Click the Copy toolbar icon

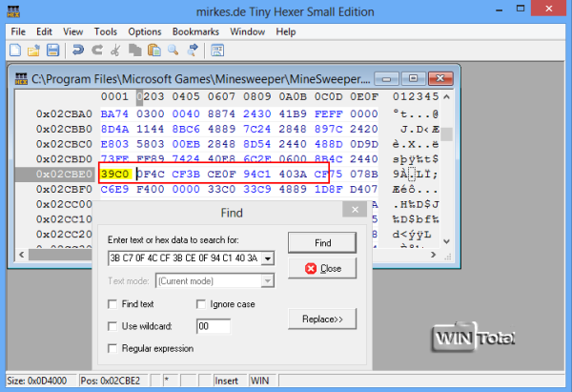(135, 50)
